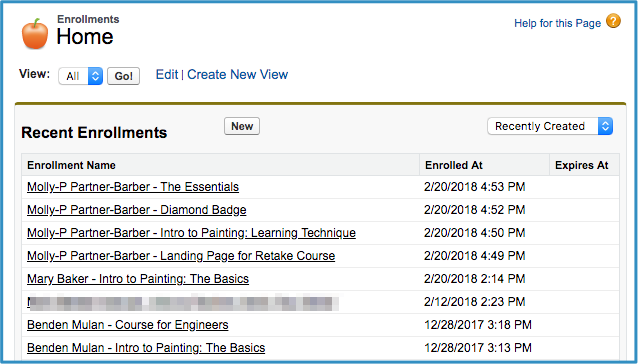
Task: Open the blurred enrollment from 2/12/2018
Action: point(183,302)
